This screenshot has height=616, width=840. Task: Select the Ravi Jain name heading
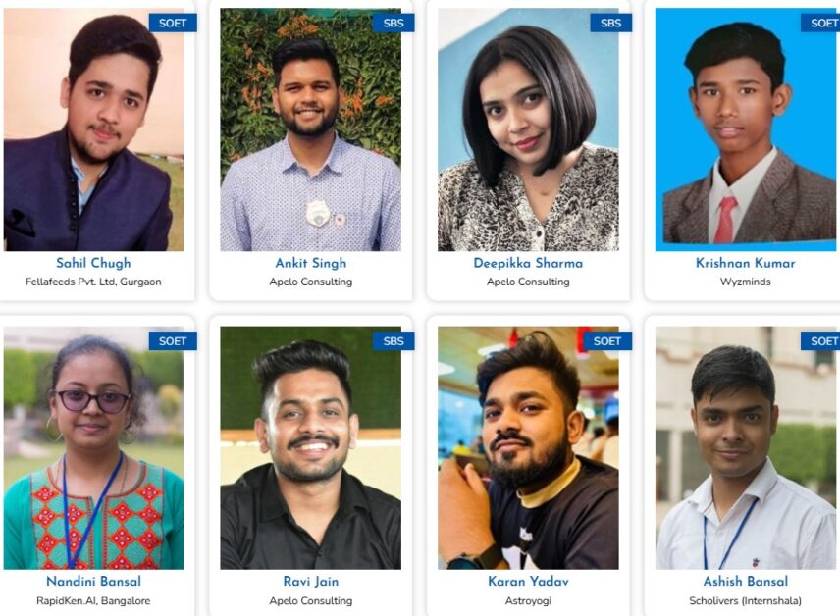[311, 582]
